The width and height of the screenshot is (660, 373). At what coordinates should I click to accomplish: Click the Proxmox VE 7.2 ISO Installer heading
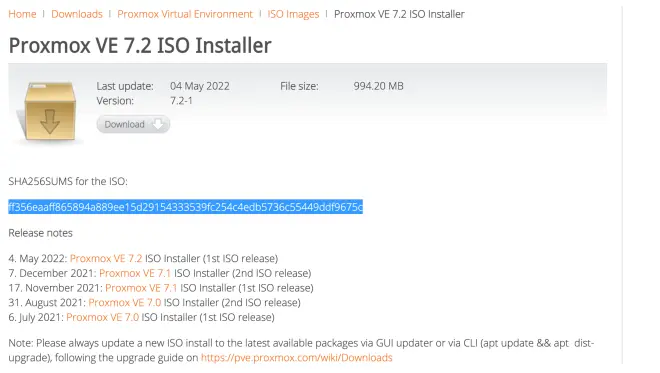pos(140,45)
